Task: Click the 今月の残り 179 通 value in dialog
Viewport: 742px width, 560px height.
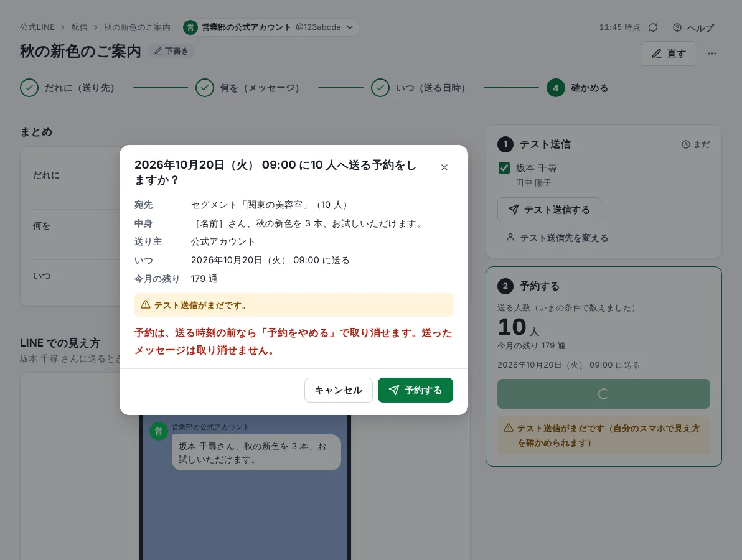Action: tap(204, 279)
